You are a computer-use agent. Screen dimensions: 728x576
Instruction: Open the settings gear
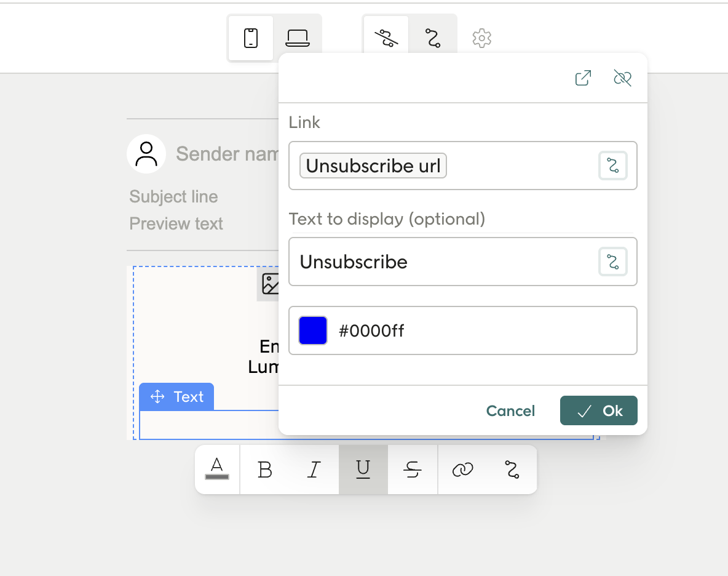[482, 38]
